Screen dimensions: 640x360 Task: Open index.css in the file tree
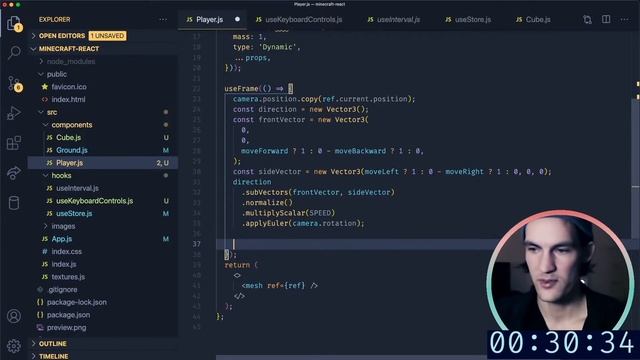click(x=67, y=251)
